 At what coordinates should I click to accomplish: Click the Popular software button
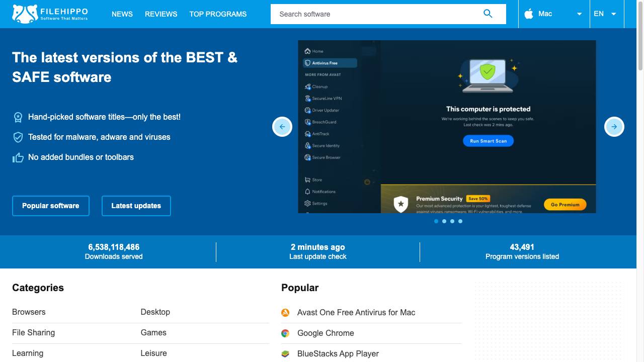tap(51, 206)
